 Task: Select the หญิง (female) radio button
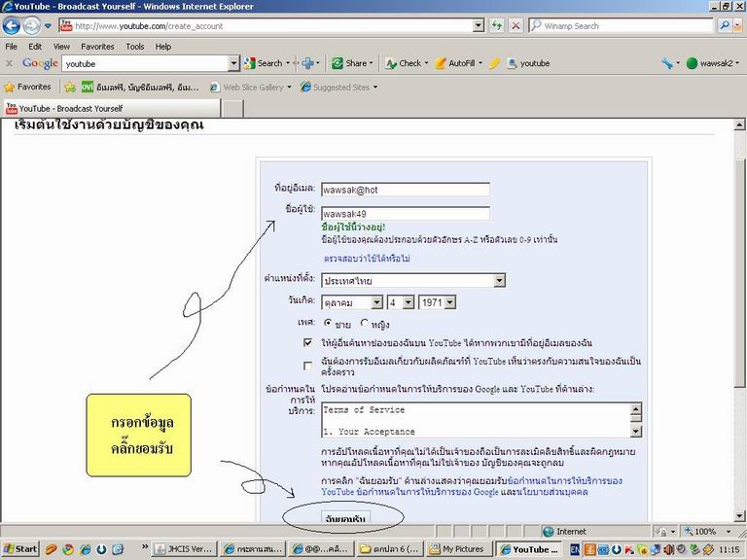point(365,323)
